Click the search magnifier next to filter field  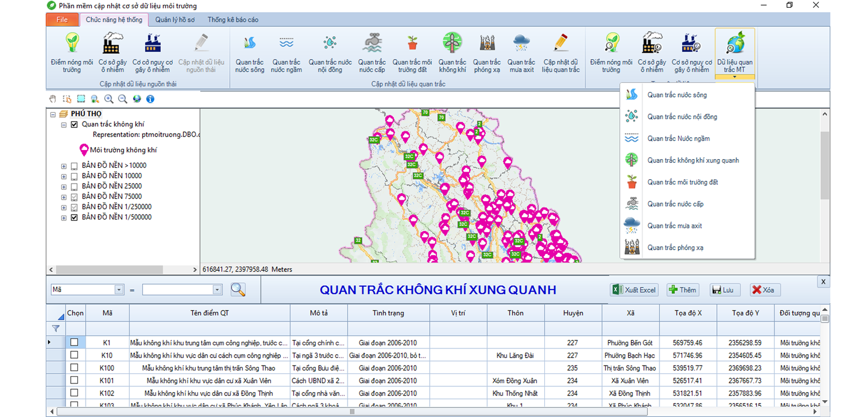238,290
